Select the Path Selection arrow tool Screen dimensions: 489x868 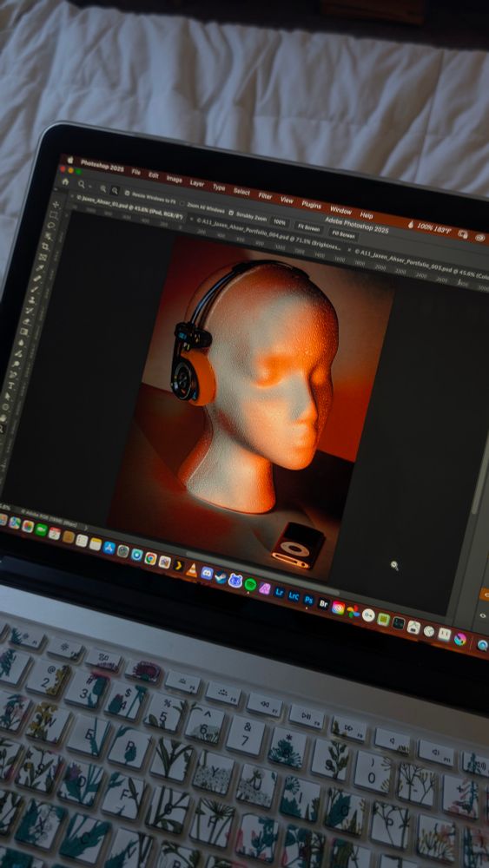click(7, 396)
